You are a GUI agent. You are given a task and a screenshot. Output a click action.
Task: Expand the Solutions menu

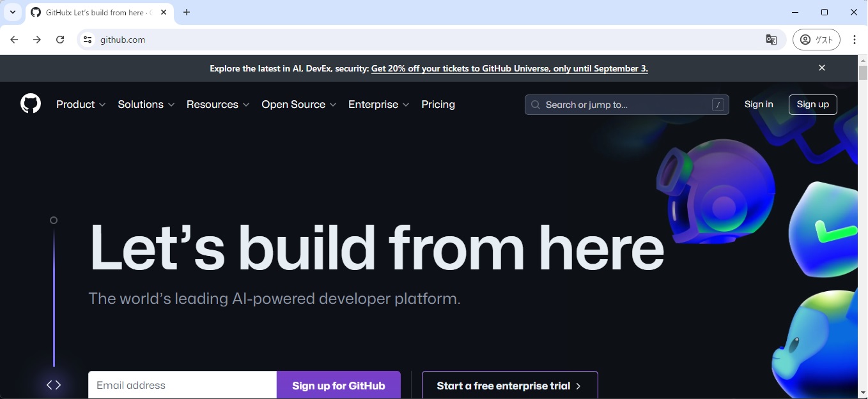pyautogui.click(x=146, y=104)
